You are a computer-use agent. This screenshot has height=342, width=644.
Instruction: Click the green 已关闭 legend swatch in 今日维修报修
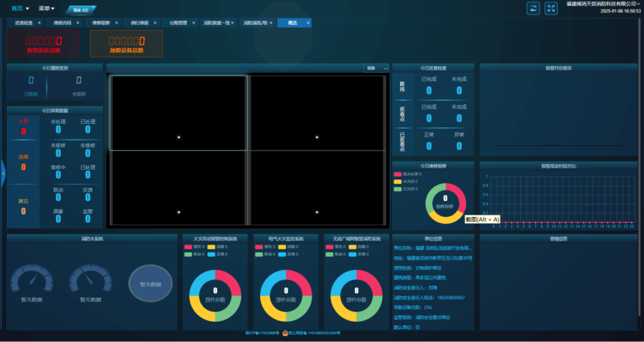(398, 189)
